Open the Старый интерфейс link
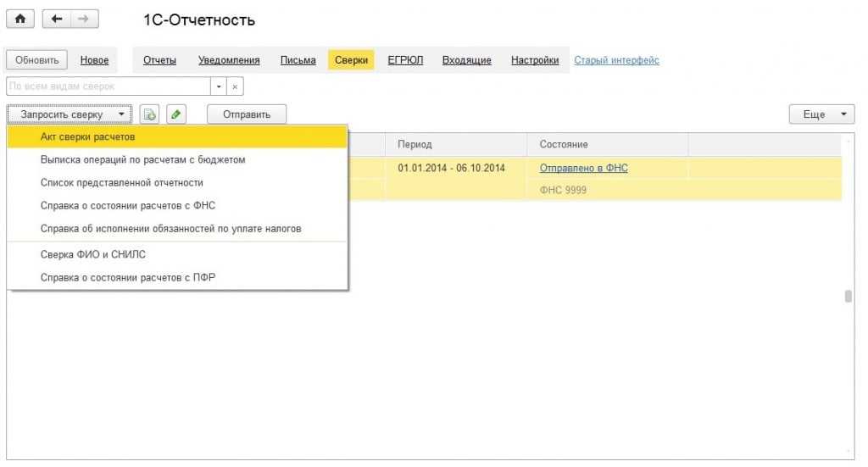This screenshot has height=467, width=868. point(616,60)
